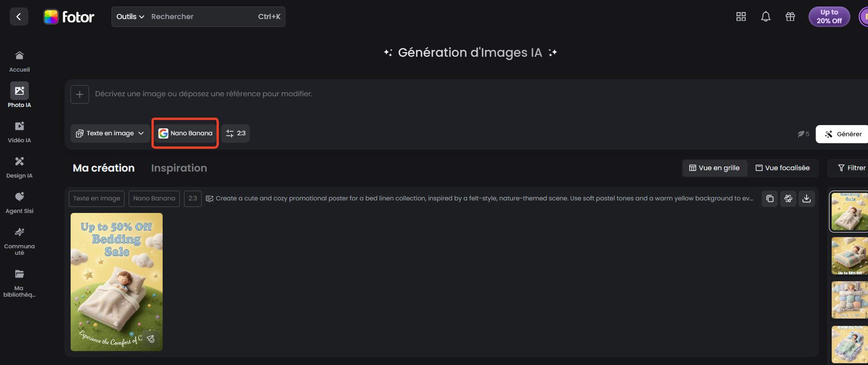Launch Agent Sisi assistant
This screenshot has width=868, height=365.
coord(19,201)
